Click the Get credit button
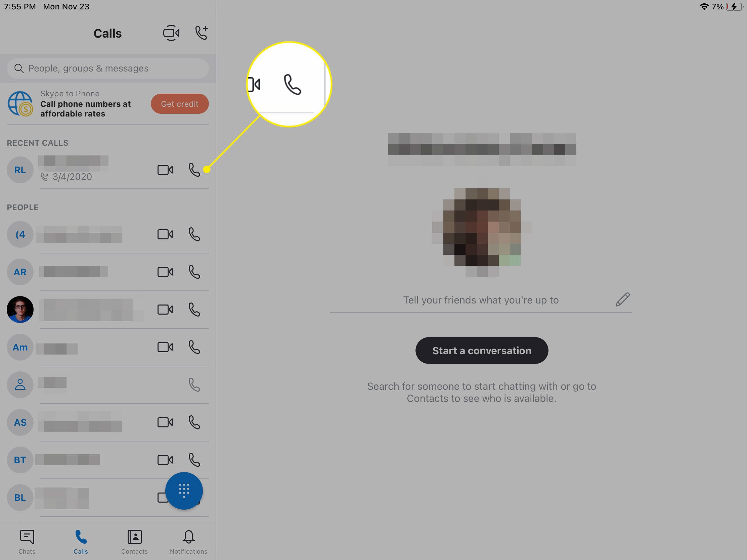This screenshot has height=560, width=747. point(179,103)
